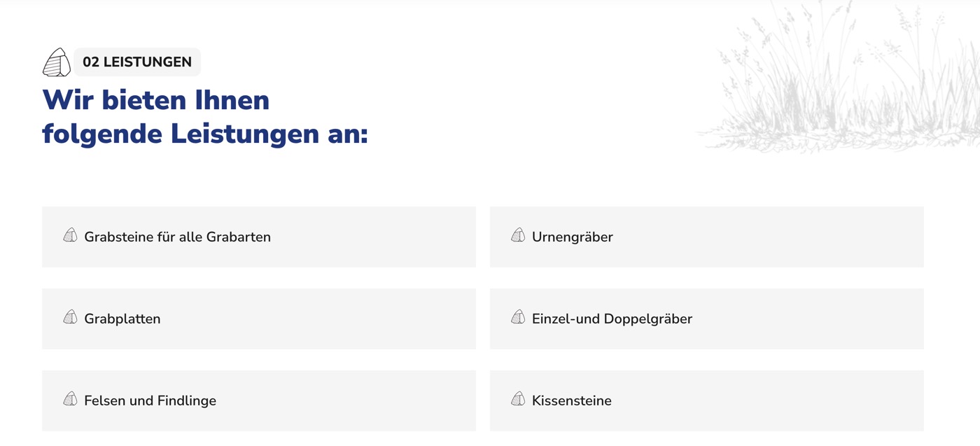
Task: Open the Einzel-und Doppelgräber text
Action: (612, 319)
